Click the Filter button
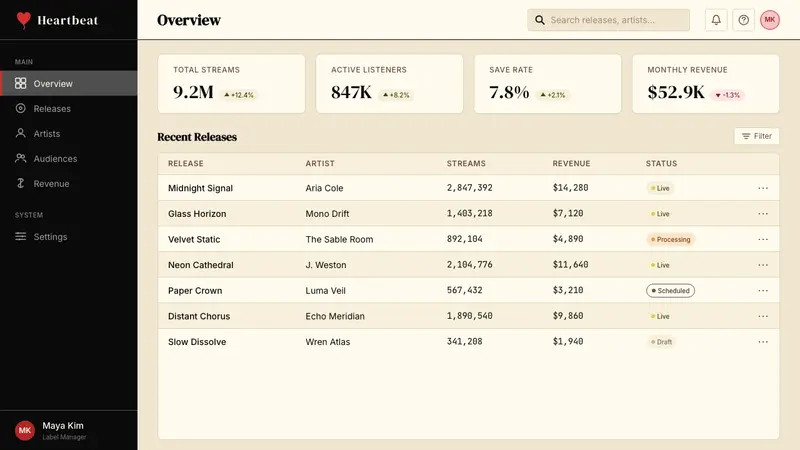Image resolution: width=800 pixels, height=450 pixels. (x=757, y=136)
